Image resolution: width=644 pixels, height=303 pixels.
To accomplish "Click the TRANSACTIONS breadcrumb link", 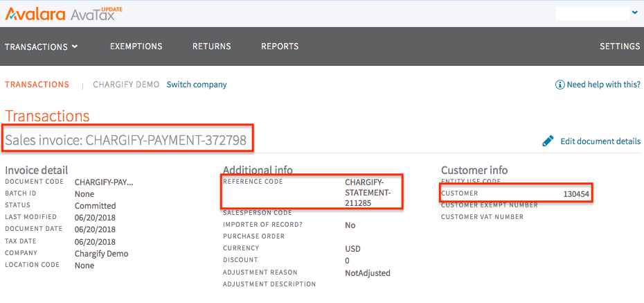I will point(37,85).
